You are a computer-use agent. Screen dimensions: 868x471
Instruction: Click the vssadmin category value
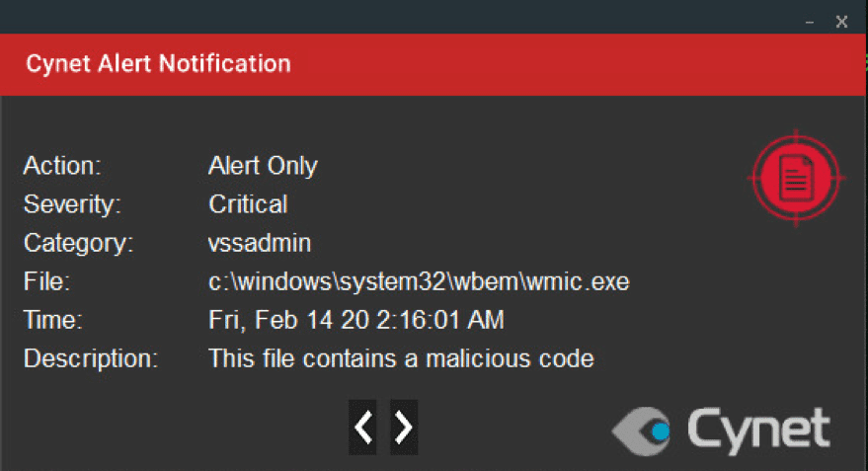click(260, 243)
